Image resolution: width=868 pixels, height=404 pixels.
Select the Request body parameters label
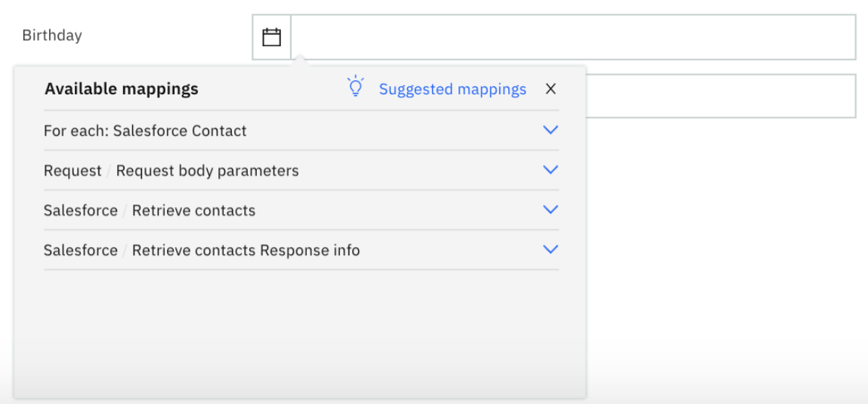pos(207,171)
